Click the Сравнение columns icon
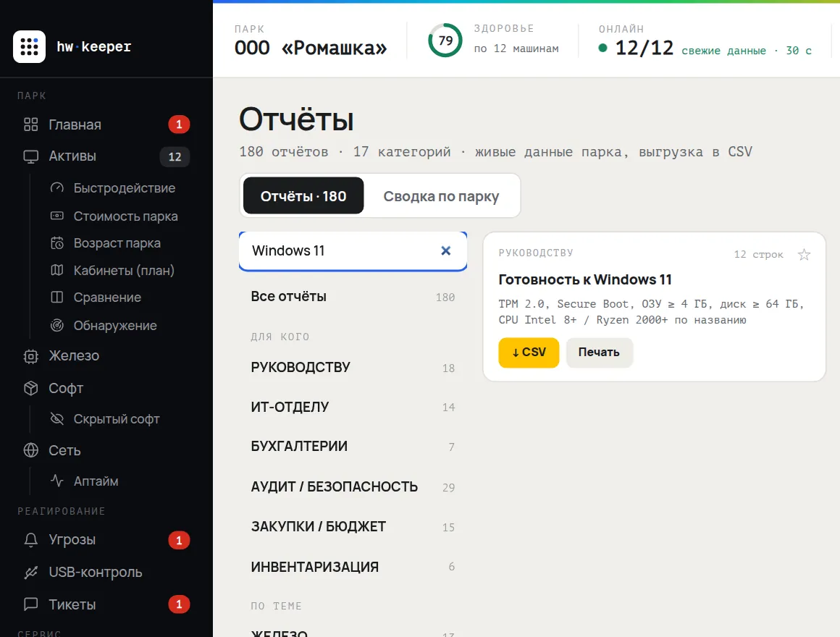 56,297
